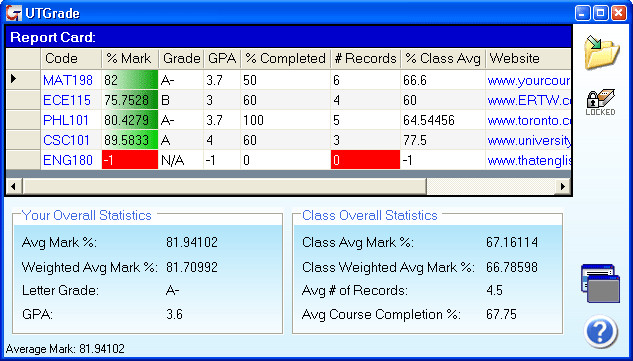Open the cascading windows icon

[600, 283]
